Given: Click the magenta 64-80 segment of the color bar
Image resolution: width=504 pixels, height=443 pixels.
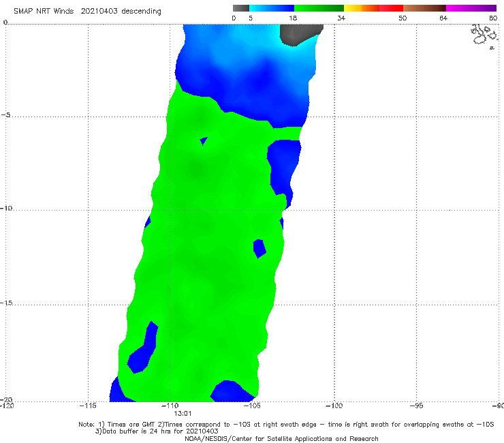Looking at the screenshot, I should (x=471, y=8).
